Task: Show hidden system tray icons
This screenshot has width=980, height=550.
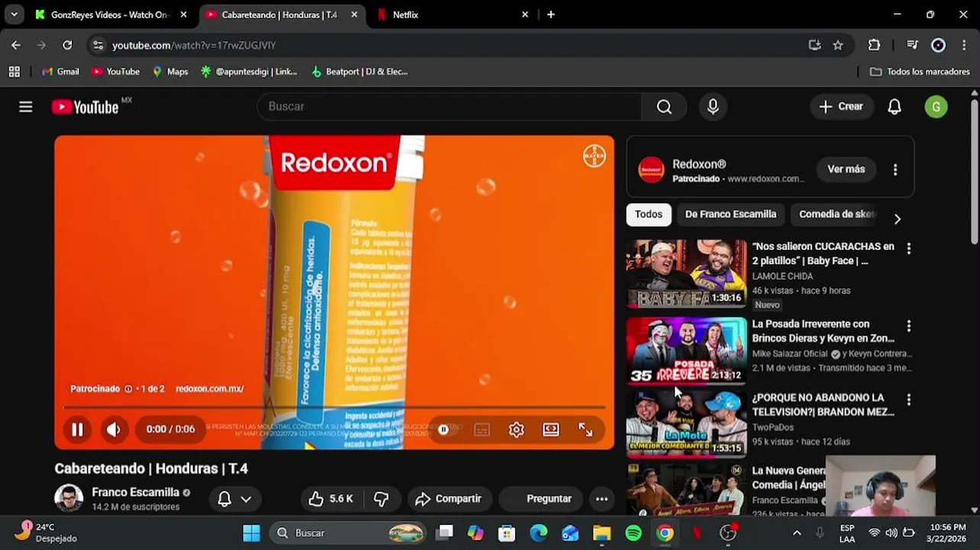Action: coord(797,533)
